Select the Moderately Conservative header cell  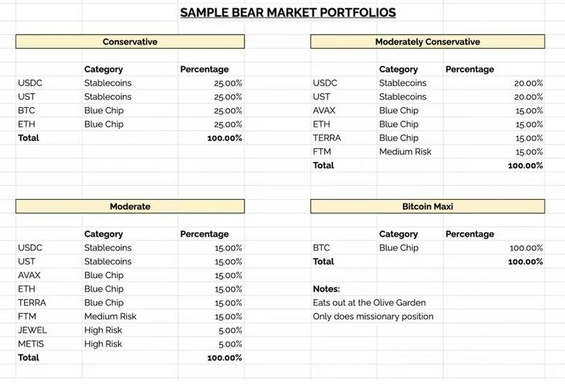pyautogui.click(x=427, y=42)
